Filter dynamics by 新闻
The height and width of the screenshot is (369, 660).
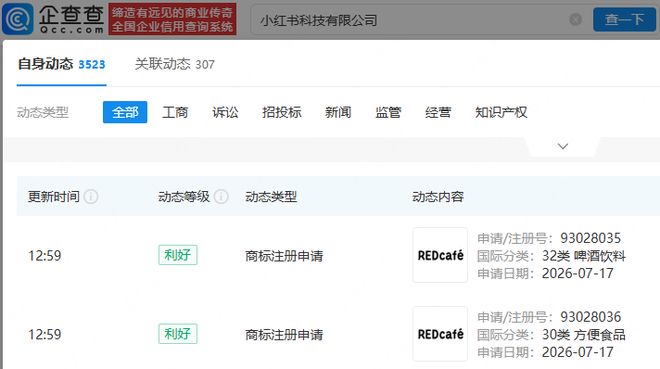coord(338,112)
